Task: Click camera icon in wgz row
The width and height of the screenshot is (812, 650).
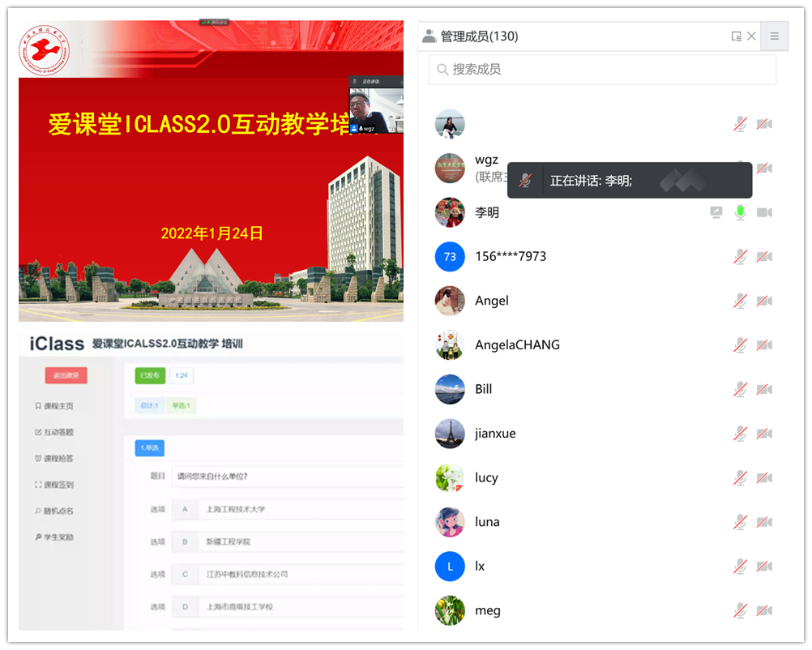Action: click(x=764, y=168)
